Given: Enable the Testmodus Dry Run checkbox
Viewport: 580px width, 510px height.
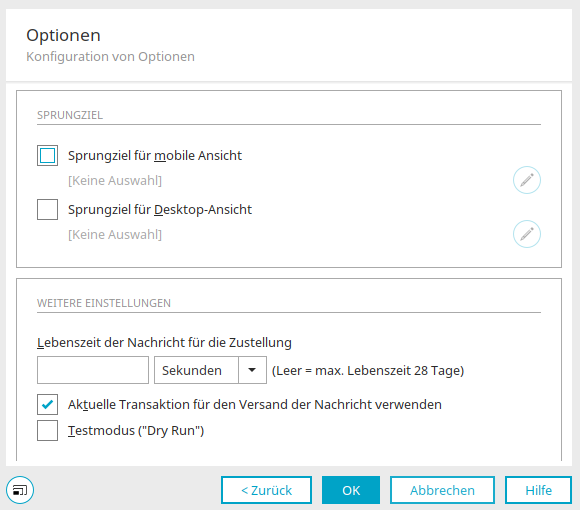Looking at the screenshot, I should pos(47,430).
